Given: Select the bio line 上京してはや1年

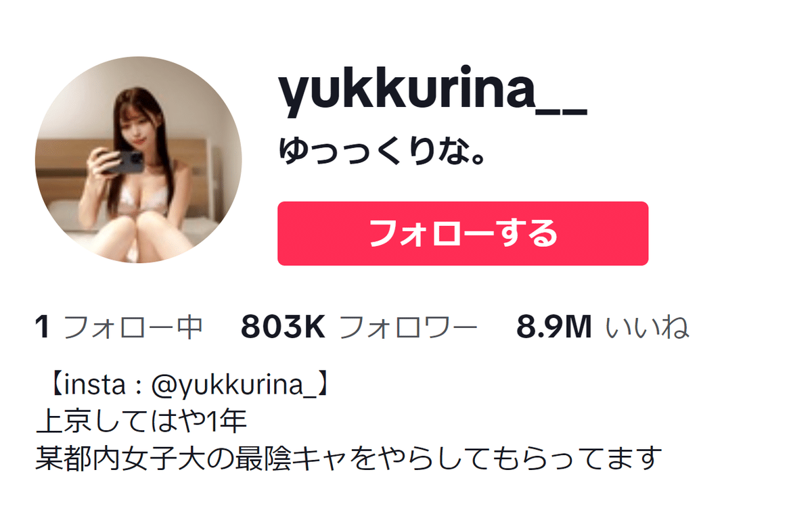Looking at the screenshot, I should [x=141, y=422].
